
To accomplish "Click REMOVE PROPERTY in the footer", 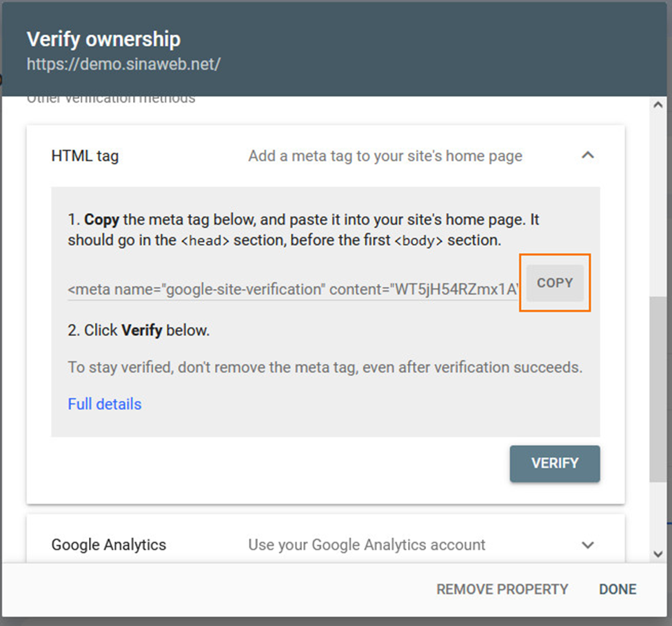I will click(x=502, y=589).
